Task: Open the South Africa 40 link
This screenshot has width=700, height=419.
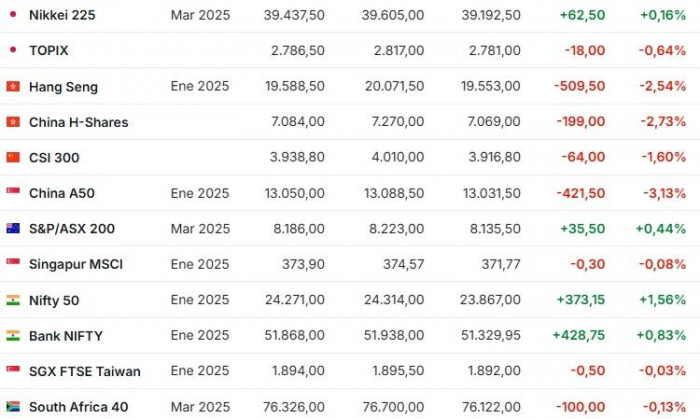Action: click(x=79, y=407)
